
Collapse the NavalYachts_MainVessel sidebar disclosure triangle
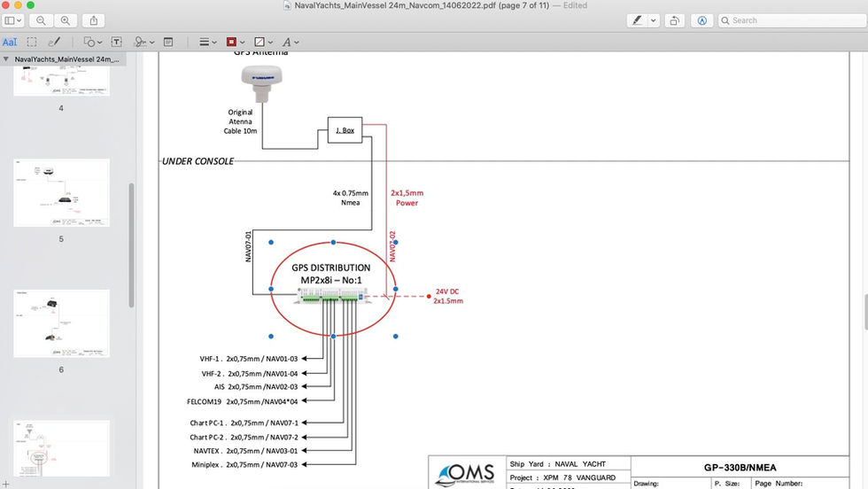pos(5,59)
